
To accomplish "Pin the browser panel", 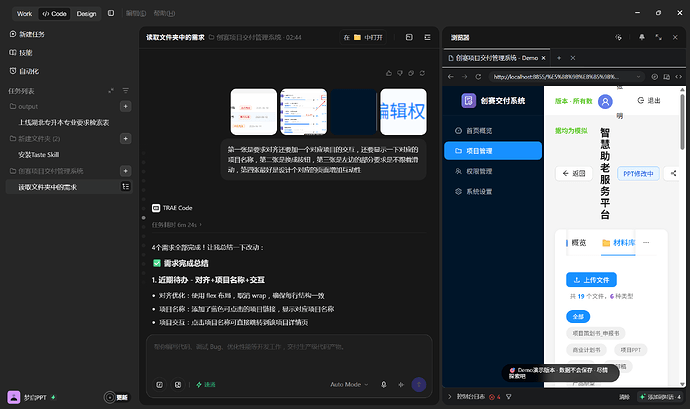I will [642, 37].
